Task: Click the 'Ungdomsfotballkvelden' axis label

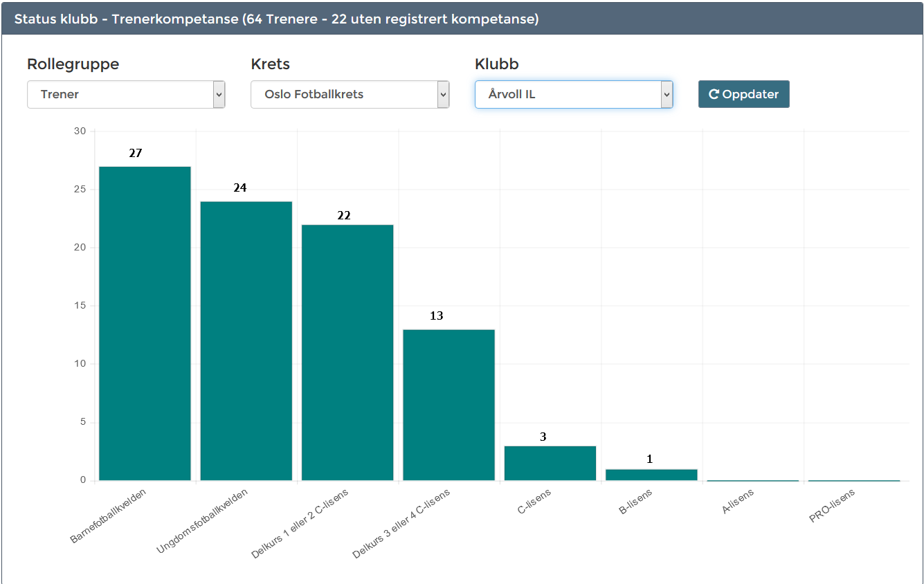Action: click(202, 522)
